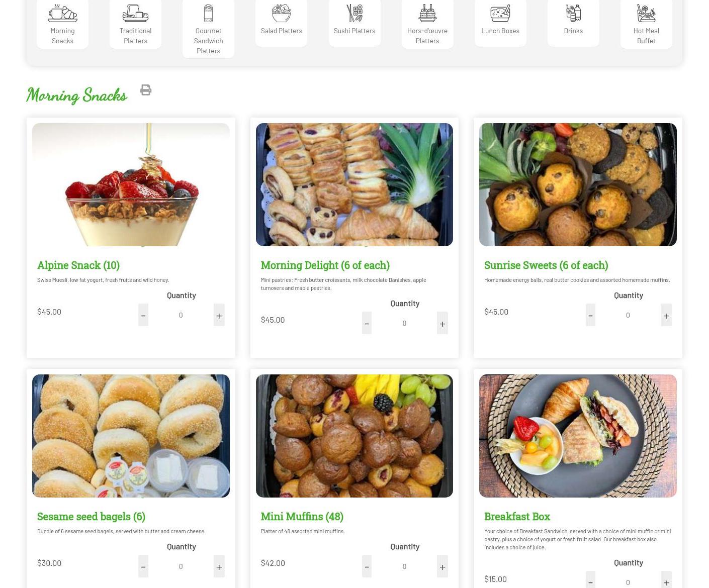The height and width of the screenshot is (588, 709).
Task: Increase quantity of Breakfast Box
Action: click(666, 580)
